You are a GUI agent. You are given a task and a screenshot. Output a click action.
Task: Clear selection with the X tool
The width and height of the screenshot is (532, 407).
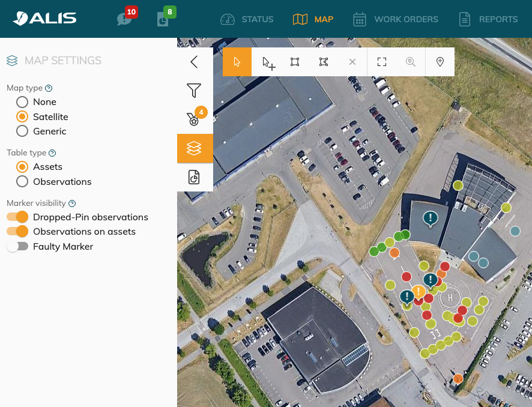click(x=352, y=62)
